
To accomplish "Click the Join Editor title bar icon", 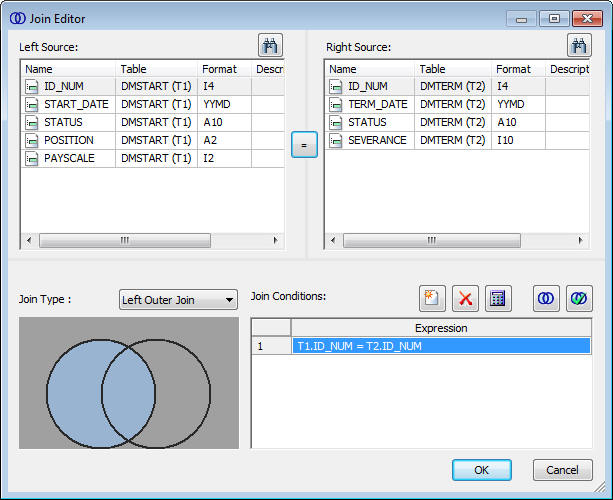I will [x=18, y=18].
